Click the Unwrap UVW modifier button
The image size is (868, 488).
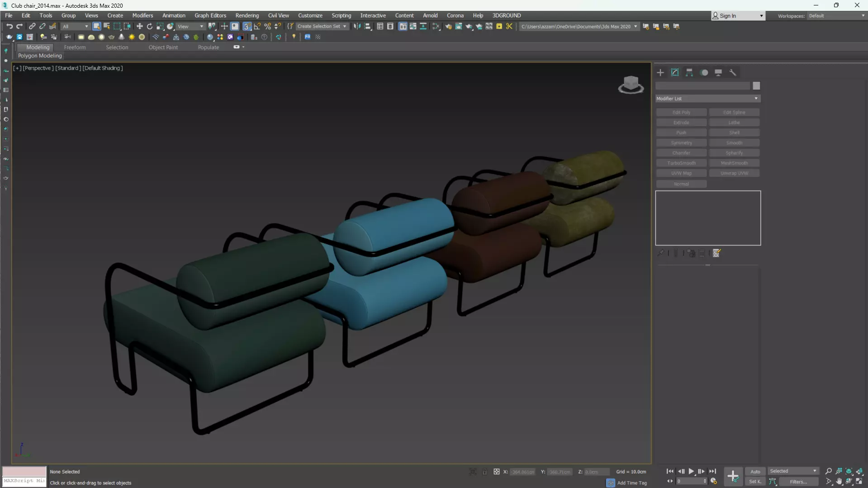click(734, 173)
